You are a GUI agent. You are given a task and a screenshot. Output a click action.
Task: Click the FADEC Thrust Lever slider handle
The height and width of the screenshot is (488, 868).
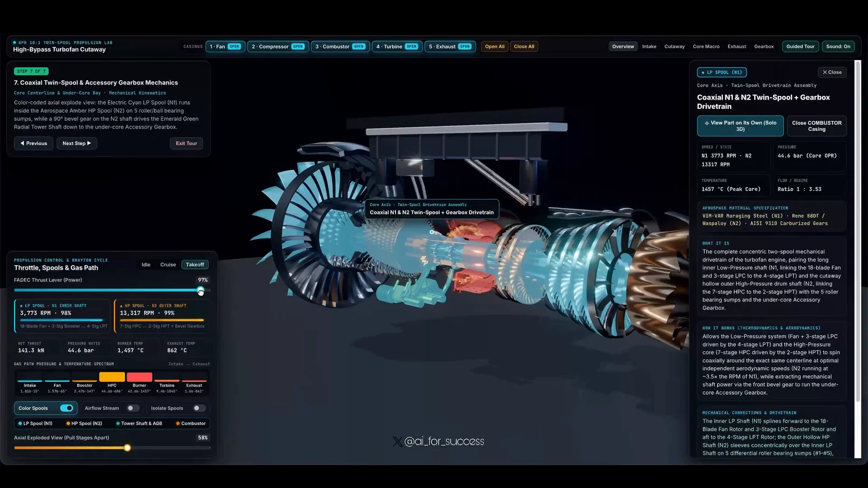coord(201,291)
